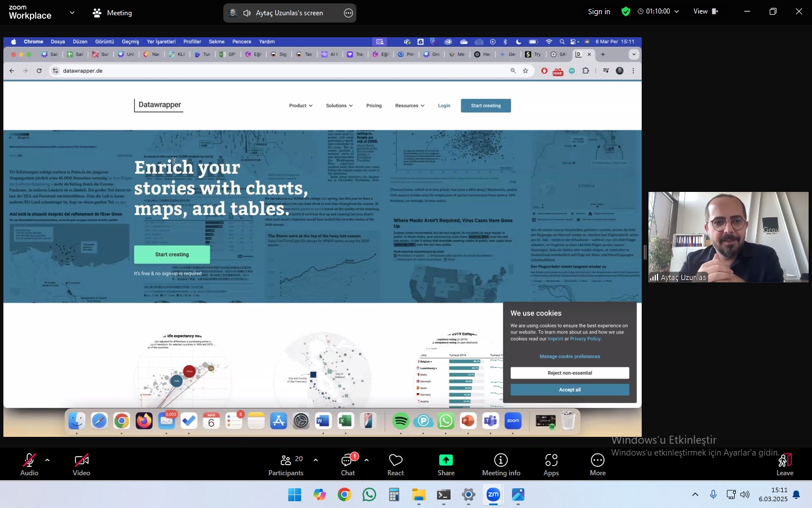Bookmark page with the star icon
The height and width of the screenshot is (508, 812).
pyautogui.click(x=526, y=71)
